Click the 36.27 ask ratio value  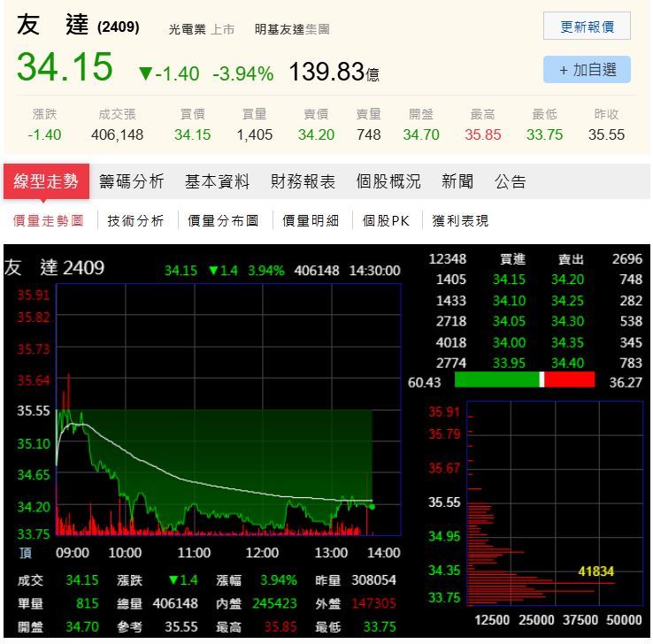pyautogui.click(x=626, y=382)
